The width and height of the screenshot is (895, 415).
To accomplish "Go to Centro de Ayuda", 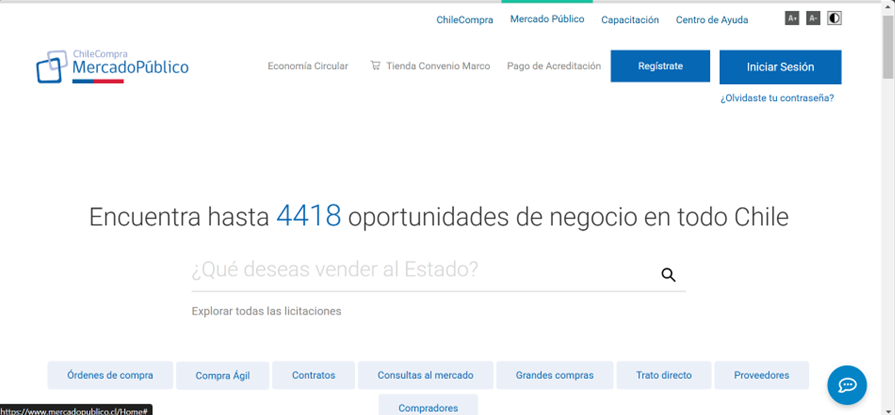I will (711, 20).
